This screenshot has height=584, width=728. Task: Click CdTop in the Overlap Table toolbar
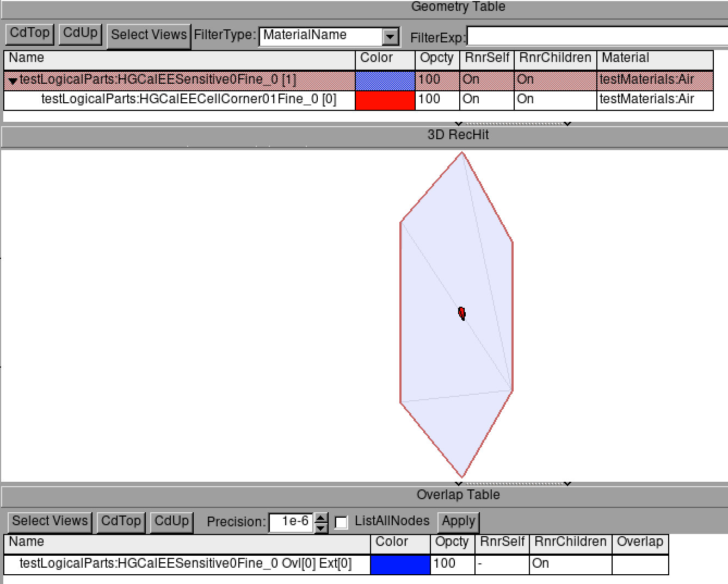pyautogui.click(x=120, y=521)
